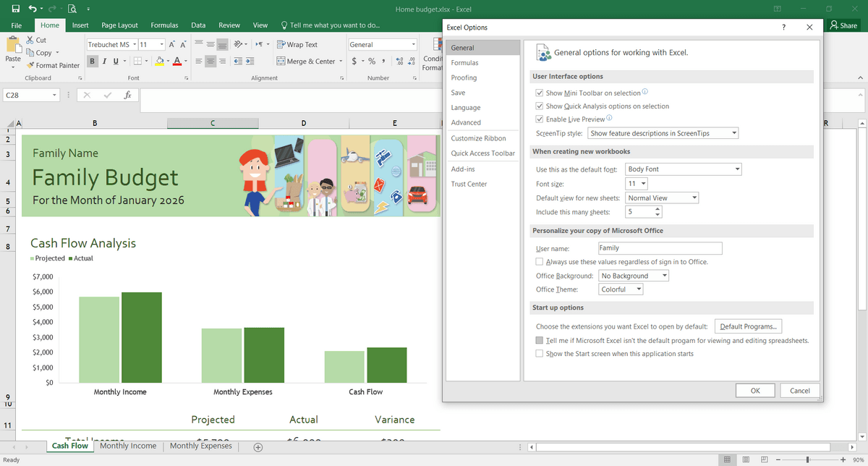Click the Increase Font Size icon
The image size is (868, 466).
point(172,45)
